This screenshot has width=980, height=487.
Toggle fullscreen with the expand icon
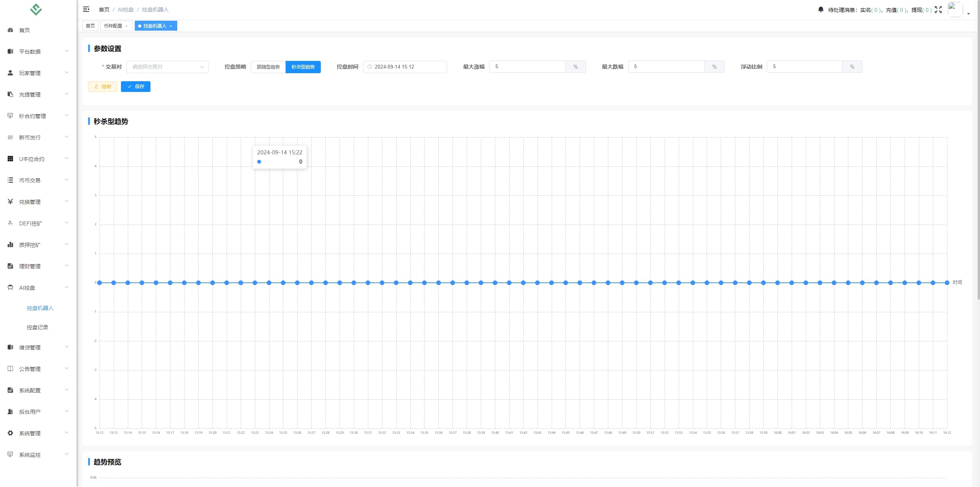click(x=938, y=10)
